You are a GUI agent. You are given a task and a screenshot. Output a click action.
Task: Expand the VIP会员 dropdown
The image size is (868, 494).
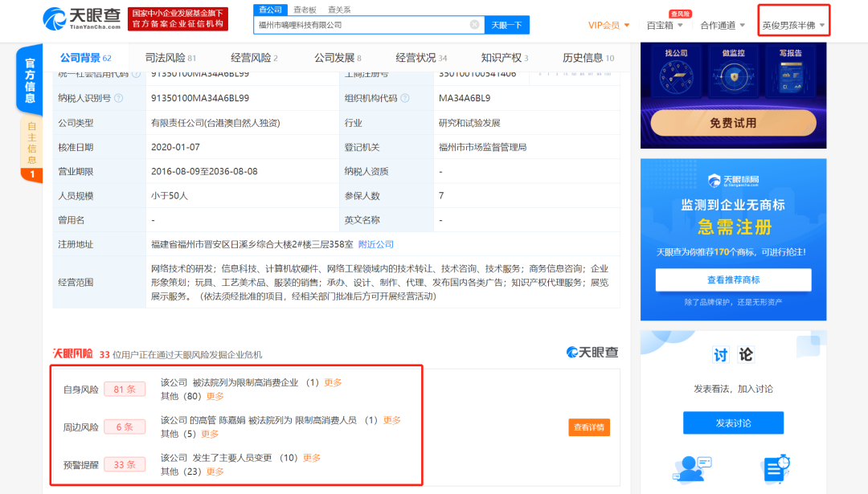(608, 25)
